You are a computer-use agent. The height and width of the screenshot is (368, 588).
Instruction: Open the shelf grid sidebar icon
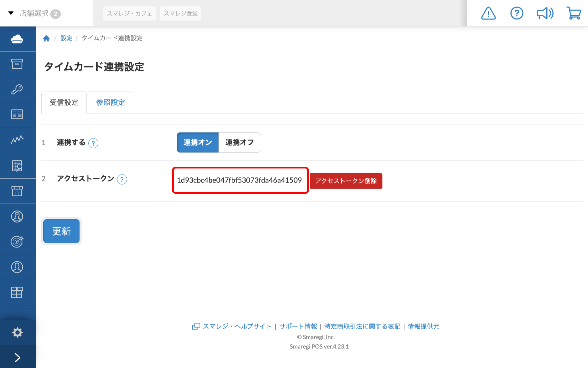point(17,292)
